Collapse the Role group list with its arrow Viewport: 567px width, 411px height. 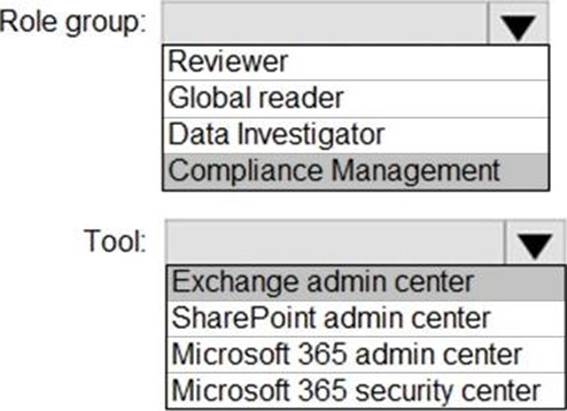click(518, 24)
